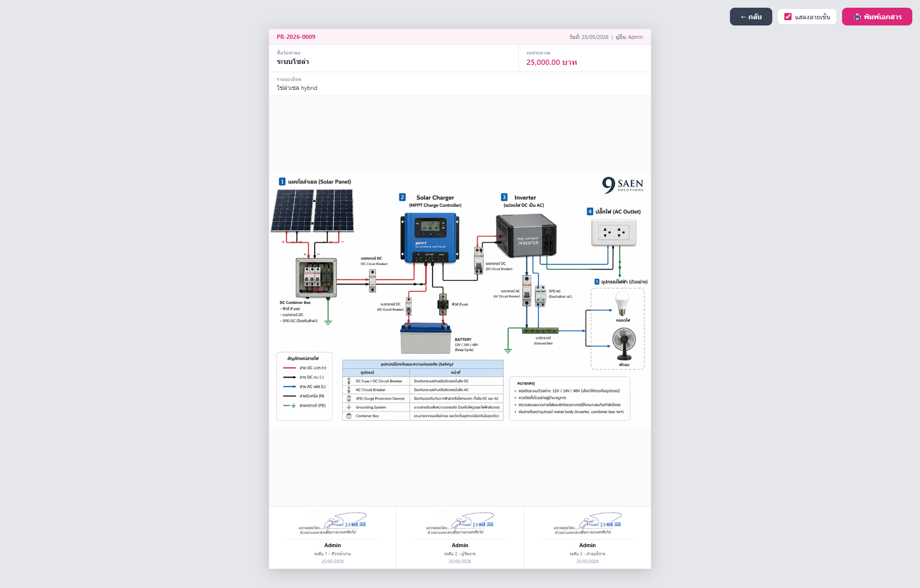This screenshot has width=920, height=588.
Task: Click the blue MPPT charge controller image
Action: (430, 238)
